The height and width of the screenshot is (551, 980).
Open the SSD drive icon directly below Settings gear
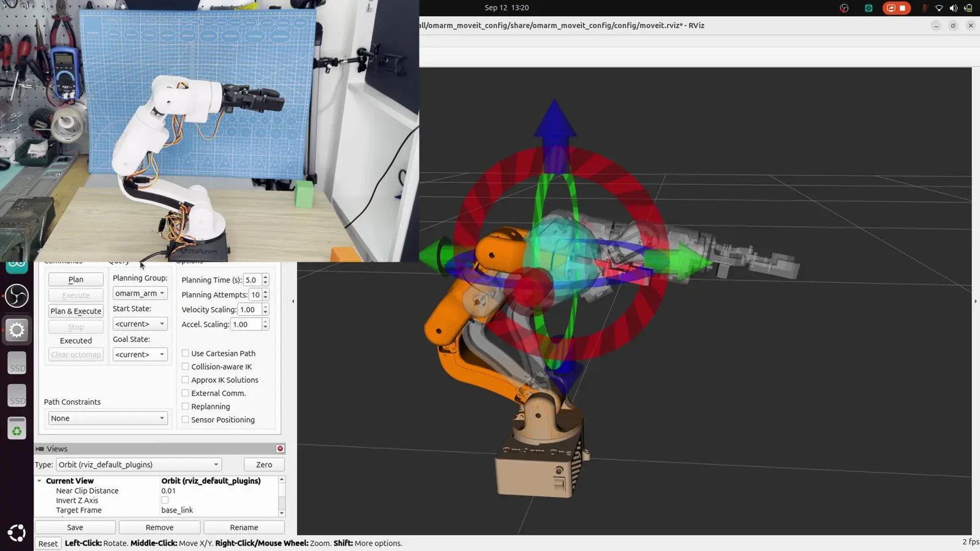coord(17,363)
